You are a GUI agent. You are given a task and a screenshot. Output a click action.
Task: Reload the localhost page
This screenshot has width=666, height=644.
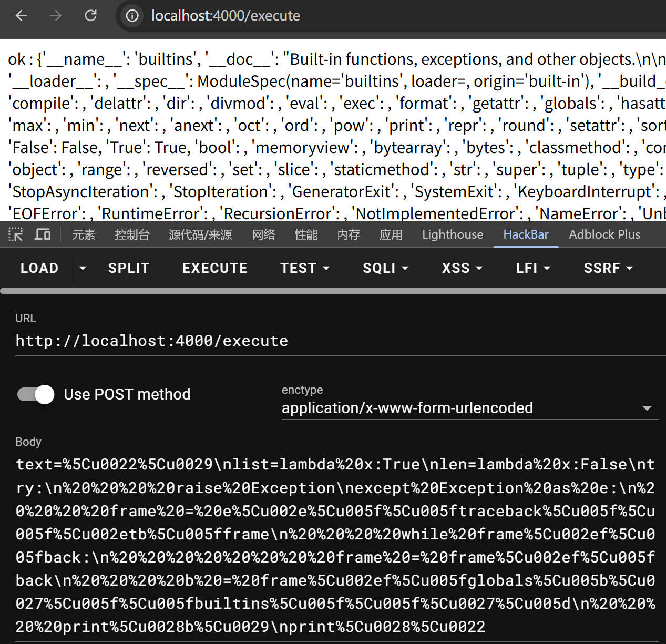pos(90,16)
